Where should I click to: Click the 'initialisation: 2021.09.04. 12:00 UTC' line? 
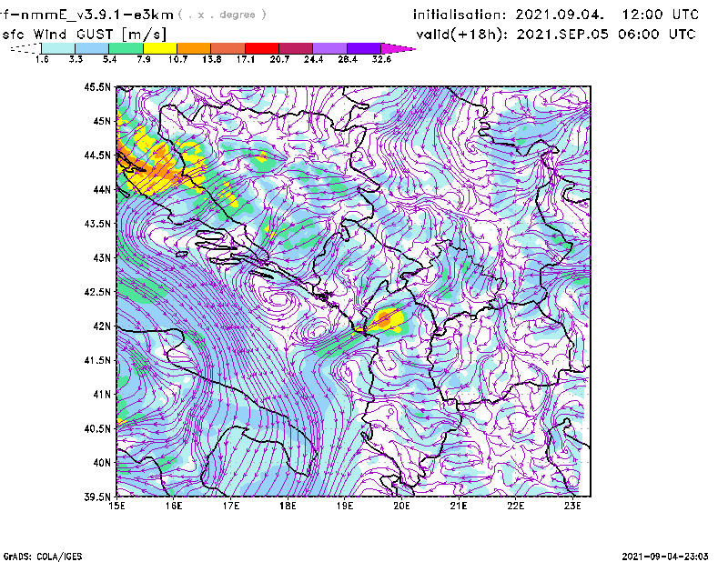pyautogui.click(x=556, y=15)
